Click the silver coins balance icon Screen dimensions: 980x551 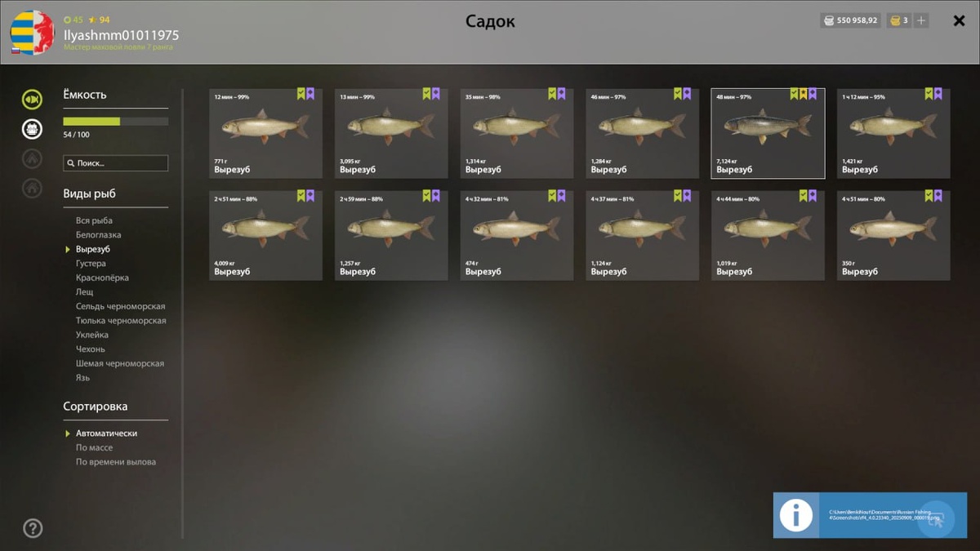828,20
